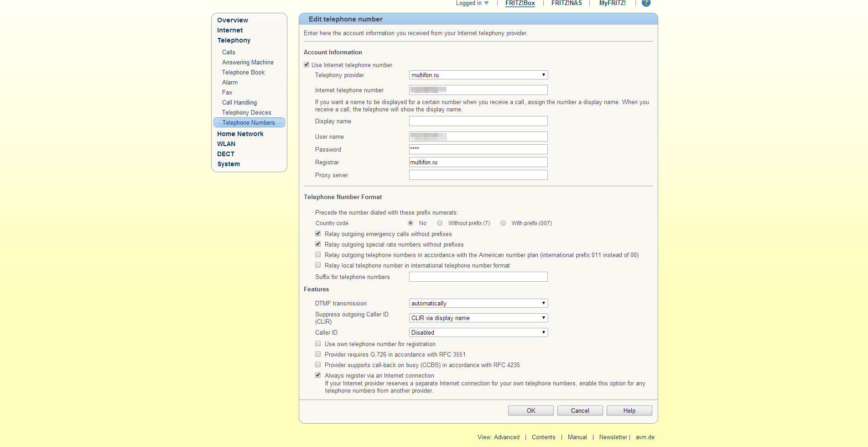This screenshot has height=447, width=868.
Task: Open Telephone Book page
Action: point(243,72)
